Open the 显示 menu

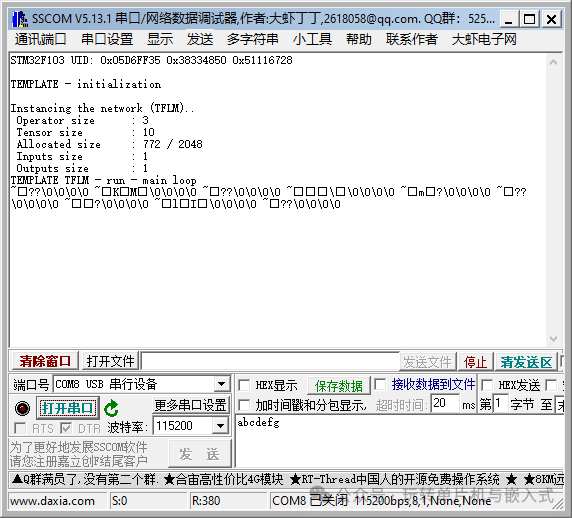point(160,39)
